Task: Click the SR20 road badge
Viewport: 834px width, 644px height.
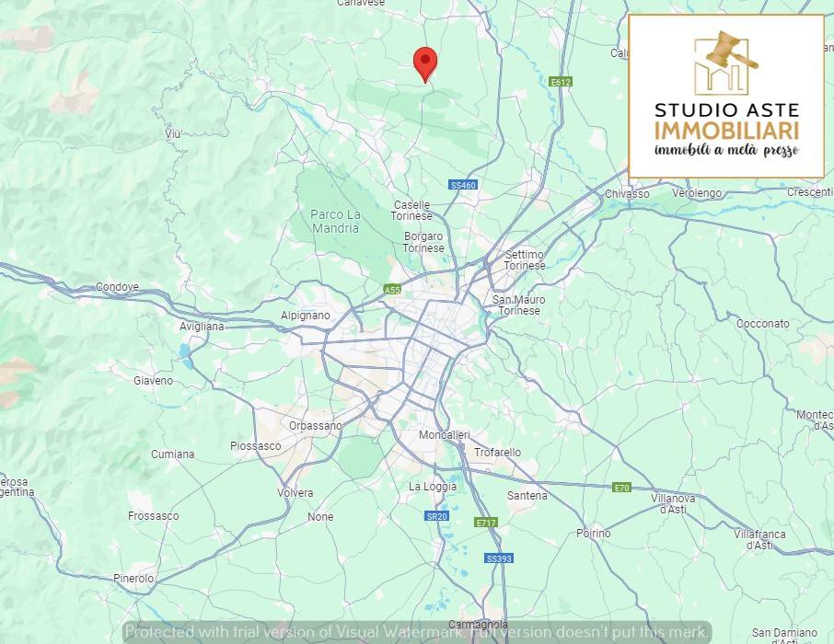Action: tap(437, 516)
